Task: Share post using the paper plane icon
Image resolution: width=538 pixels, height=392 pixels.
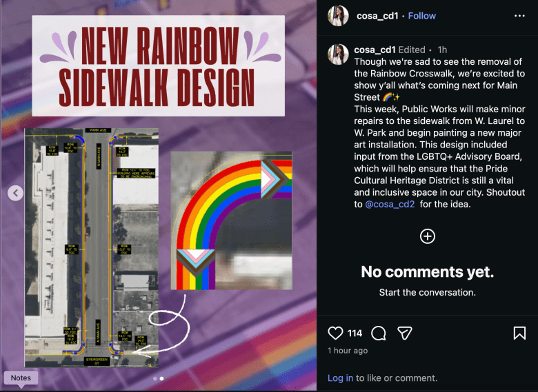Action: click(x=404, y=333)
